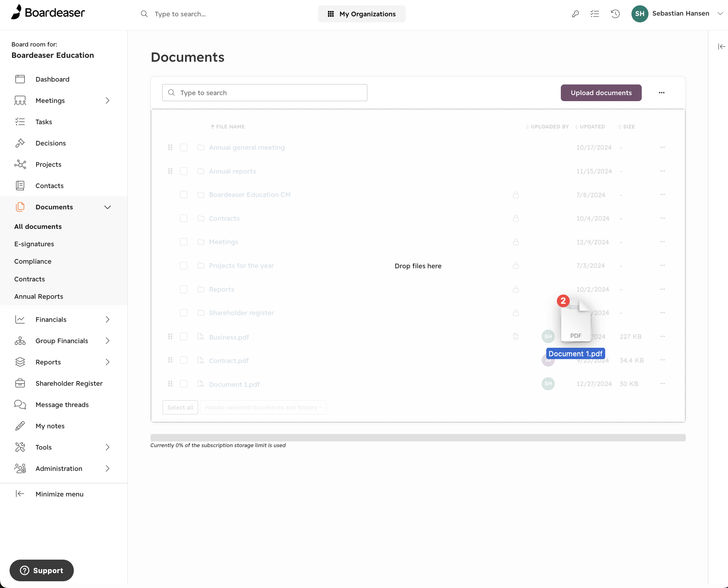The height and width of the screenshot is (588, 728).
Task: Sort by the SIZE column header
Action: (626, 127)
